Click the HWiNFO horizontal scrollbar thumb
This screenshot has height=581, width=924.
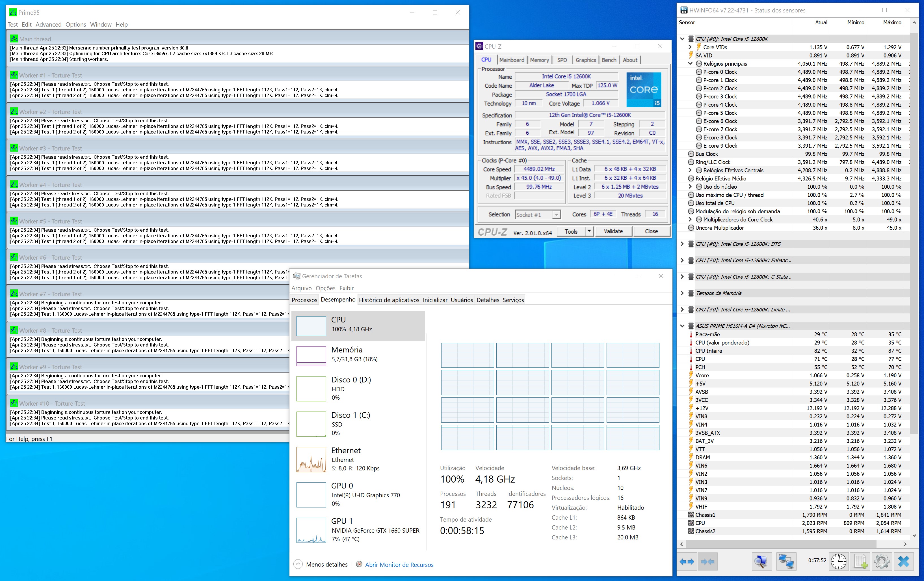pos(781,544)
